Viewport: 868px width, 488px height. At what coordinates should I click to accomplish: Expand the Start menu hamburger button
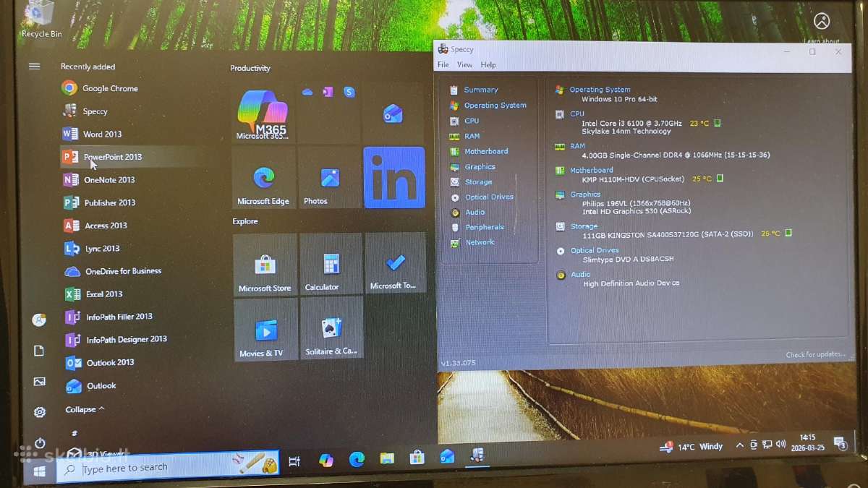(34, 66)
